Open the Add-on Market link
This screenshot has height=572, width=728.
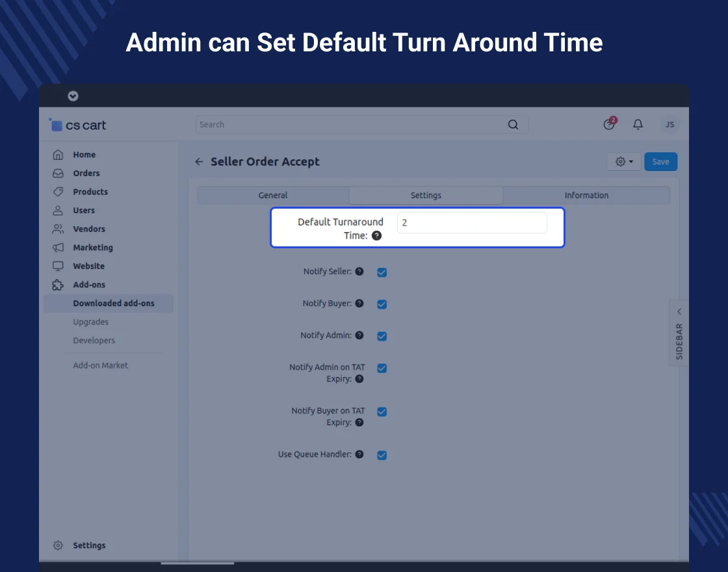pos(101,365)
